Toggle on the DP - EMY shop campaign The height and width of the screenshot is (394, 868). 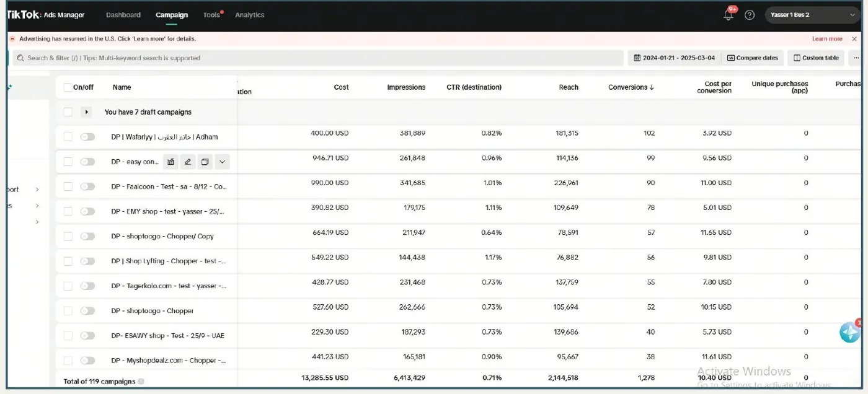[87, 211]
